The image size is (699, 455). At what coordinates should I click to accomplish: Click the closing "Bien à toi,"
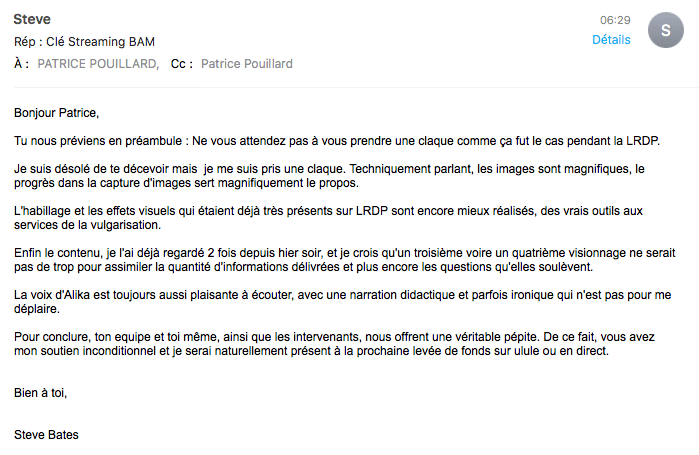40,393
